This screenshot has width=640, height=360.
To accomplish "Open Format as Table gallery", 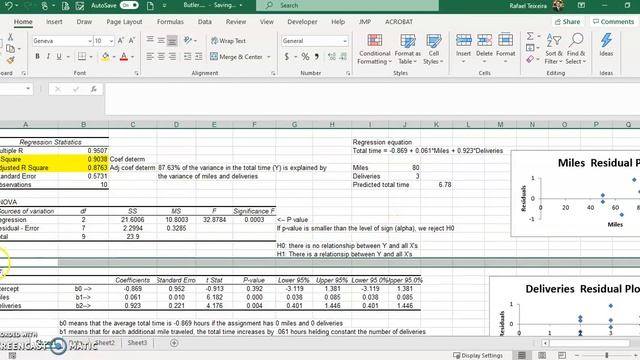I will [407, 49].
